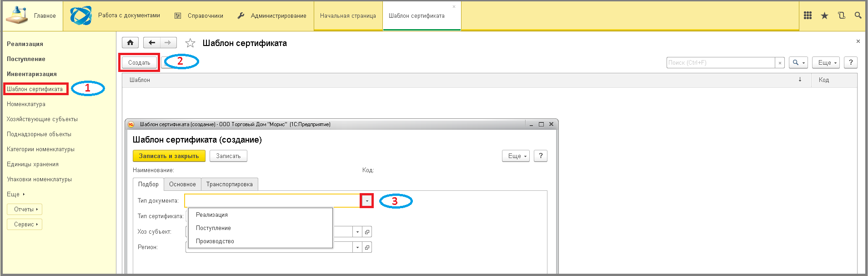The height and width of the screenshot is (276, 868).
Task: Add page to favorites with star icon
Action: [x=190, y=43]
